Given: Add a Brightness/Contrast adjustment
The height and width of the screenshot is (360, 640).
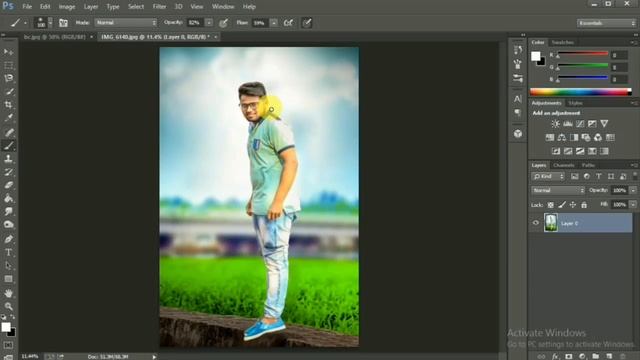Looking at the screenshot, I should coord(556,124).
